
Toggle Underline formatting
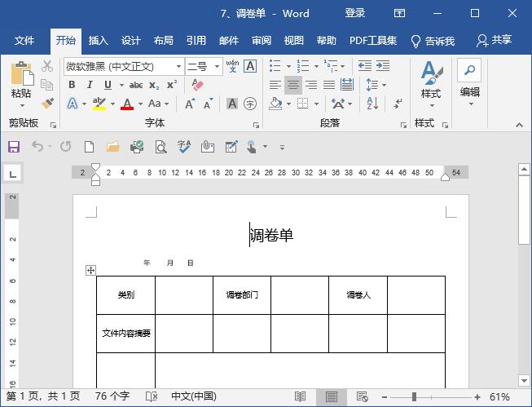pyautogui.click(x=108, y=85)
